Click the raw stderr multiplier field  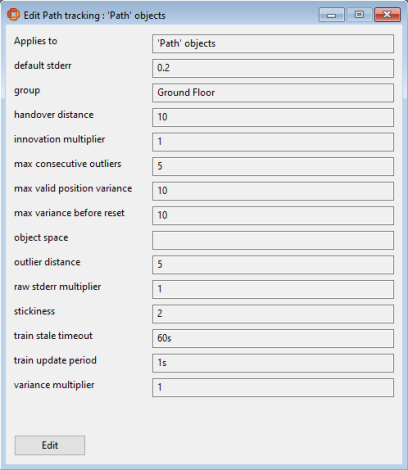pyautogui.click(x=273, y=289)
